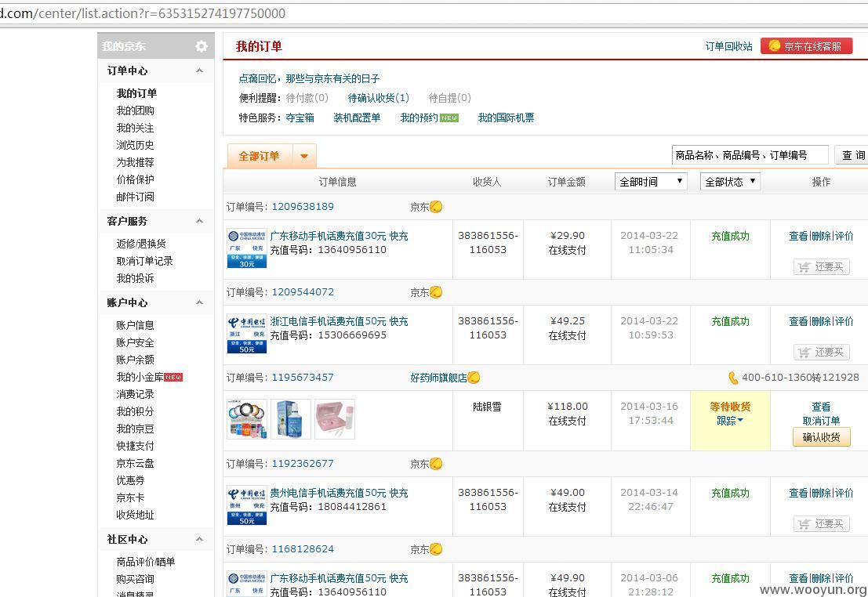Image resolution: width=868 pixels, height=597 pixels.
Task: Collapse the 账户中心 section
Action: tap(199, 302)
